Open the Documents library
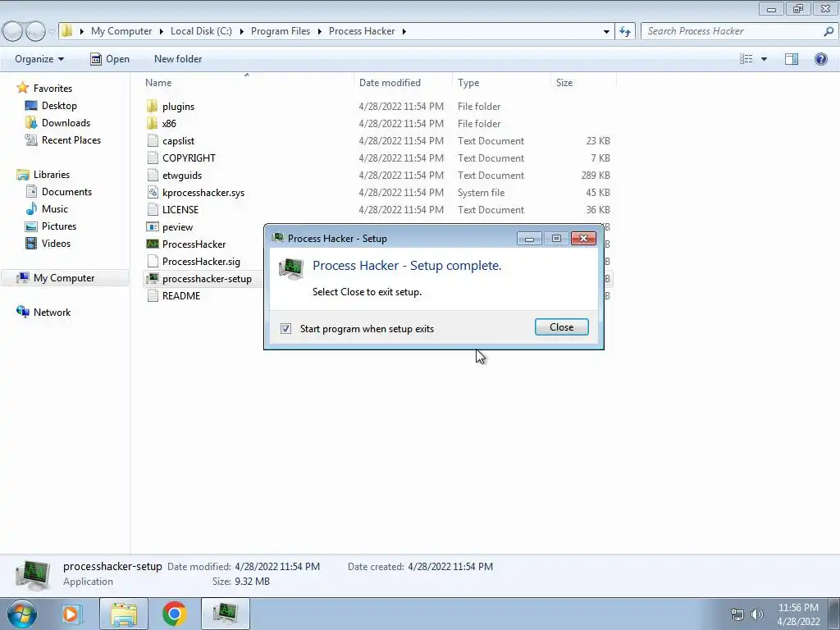The height and width of the screenshot is (630, 840). coord(66,191)
